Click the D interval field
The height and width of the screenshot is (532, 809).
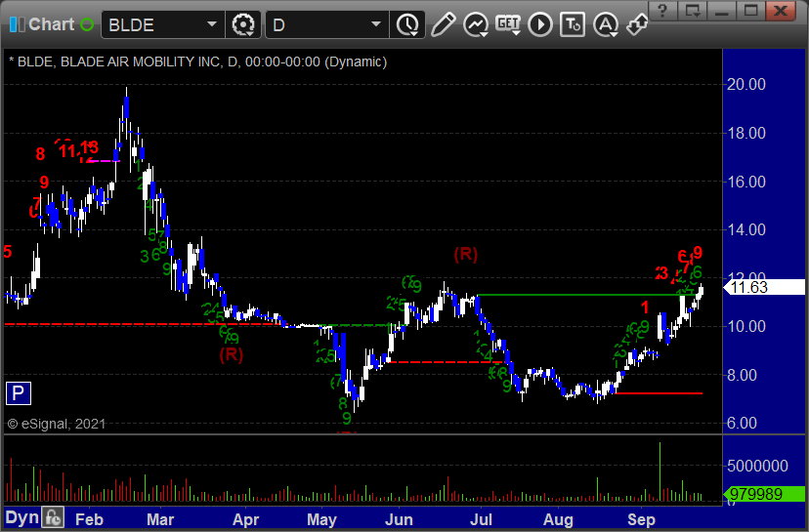(318, 24)
